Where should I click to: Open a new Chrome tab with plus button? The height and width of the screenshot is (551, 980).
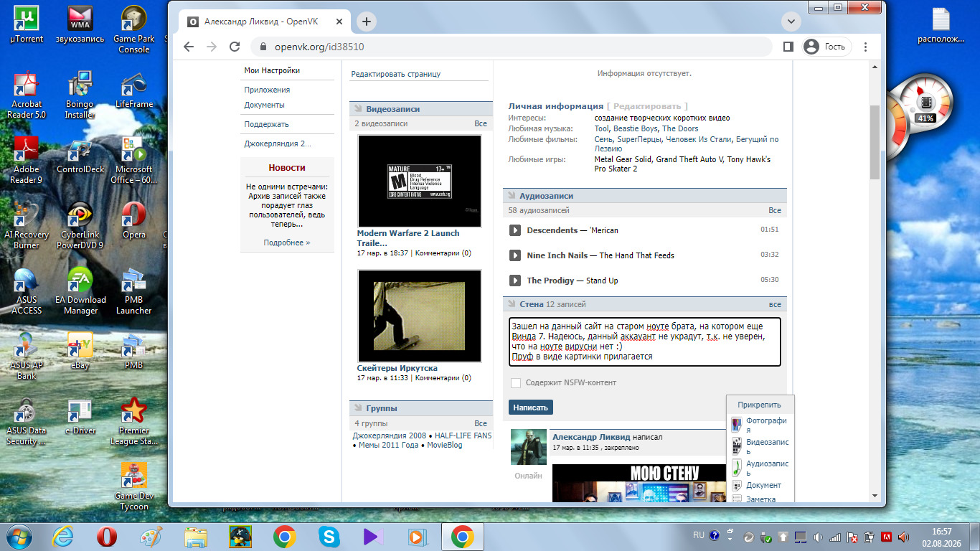(x=367, y=22)
